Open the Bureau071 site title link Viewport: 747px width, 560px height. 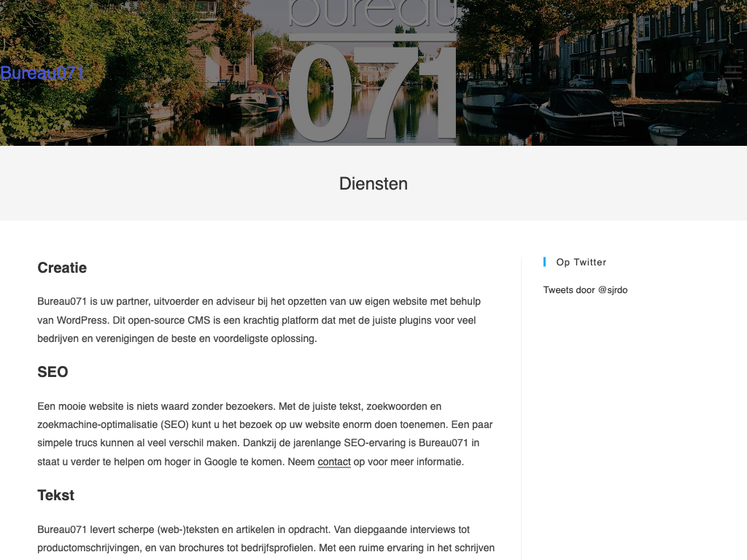pyautogui.click(x=42, y=73)
